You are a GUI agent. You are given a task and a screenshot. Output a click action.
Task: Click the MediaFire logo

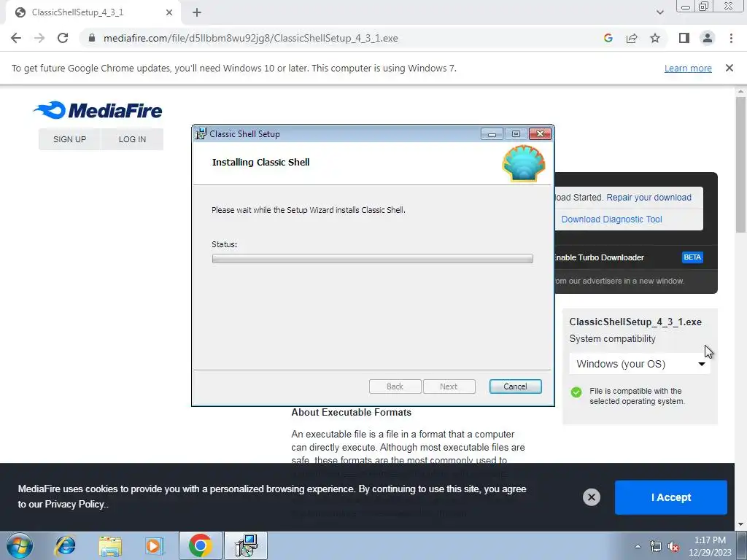(98, 110)
